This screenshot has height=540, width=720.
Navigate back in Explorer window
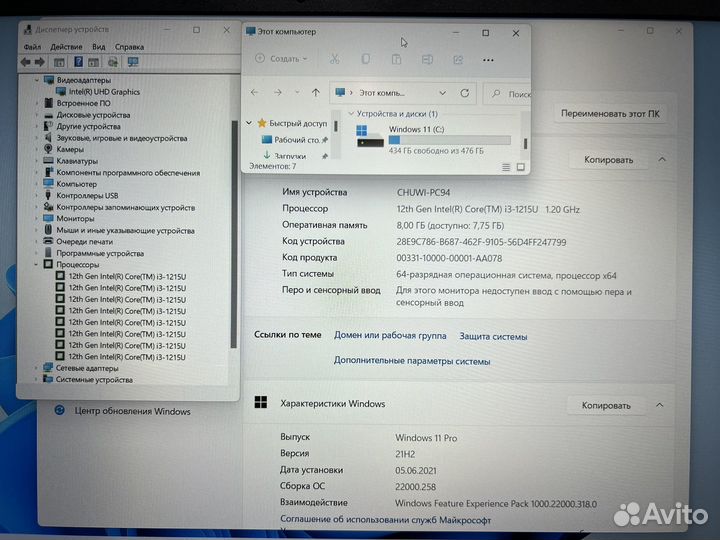254,92
